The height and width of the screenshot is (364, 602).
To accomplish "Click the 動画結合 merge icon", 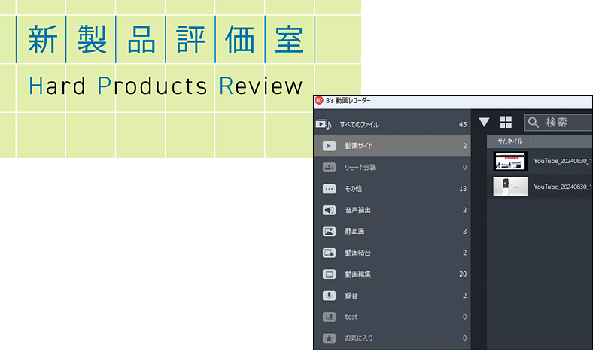I will [x=329, y=253].
